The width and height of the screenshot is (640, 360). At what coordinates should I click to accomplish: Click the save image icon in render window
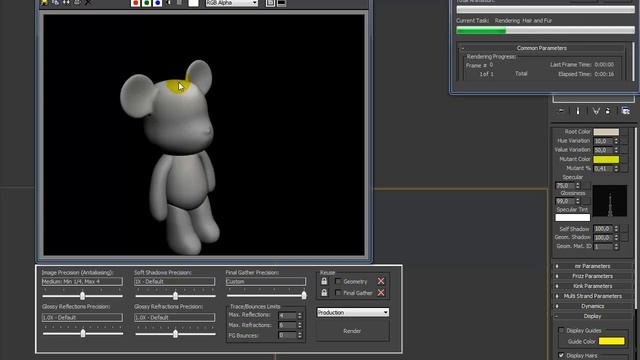[44, 2]
